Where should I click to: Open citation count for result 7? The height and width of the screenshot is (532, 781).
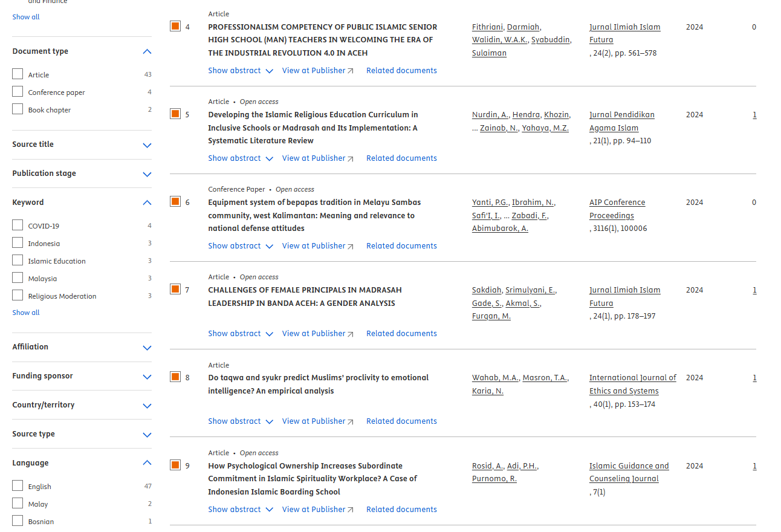click(754, 290)
